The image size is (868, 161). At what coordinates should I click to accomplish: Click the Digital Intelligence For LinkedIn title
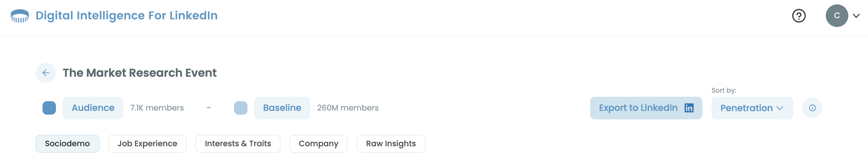pyautogui.click(x=126, y=16)
